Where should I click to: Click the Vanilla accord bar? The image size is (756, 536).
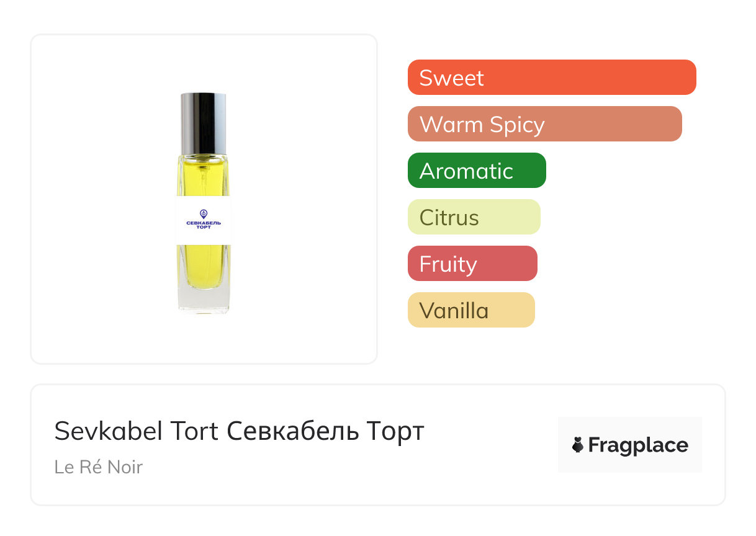470,310
